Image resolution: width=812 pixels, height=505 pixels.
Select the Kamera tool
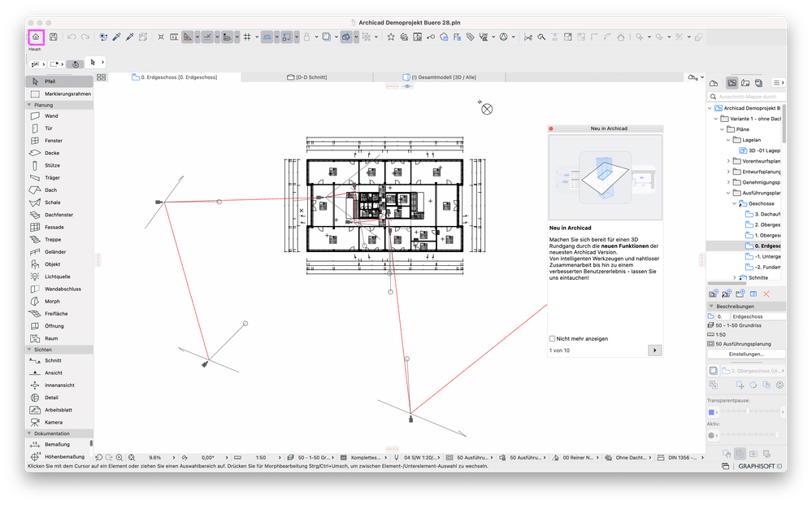coord(59,423)
